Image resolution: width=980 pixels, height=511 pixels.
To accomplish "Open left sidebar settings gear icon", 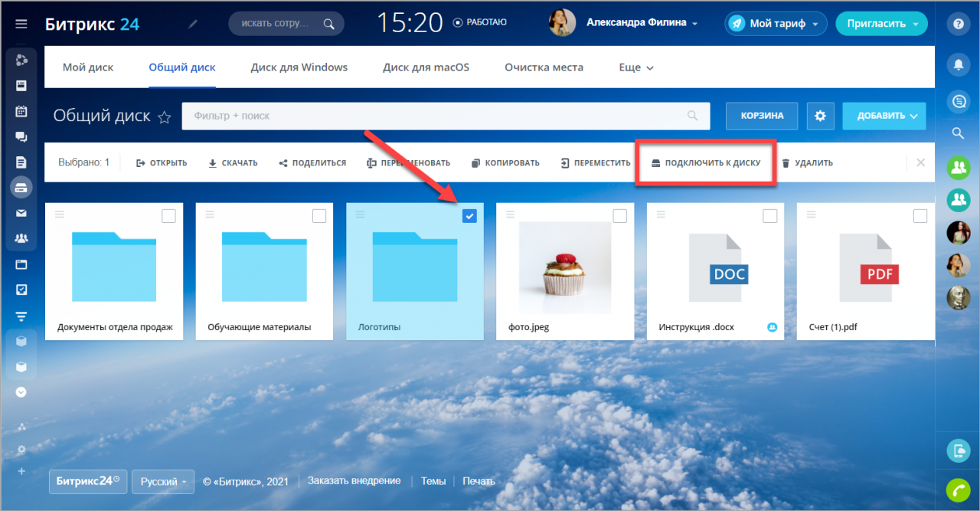I will point(21,449).
